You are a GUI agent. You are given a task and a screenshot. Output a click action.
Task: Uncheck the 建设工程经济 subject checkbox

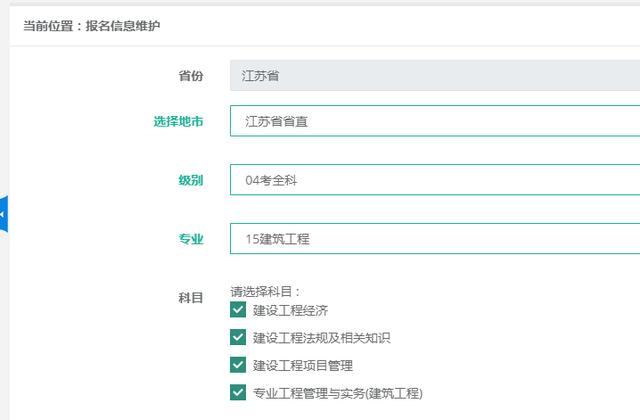click(238, 310)
